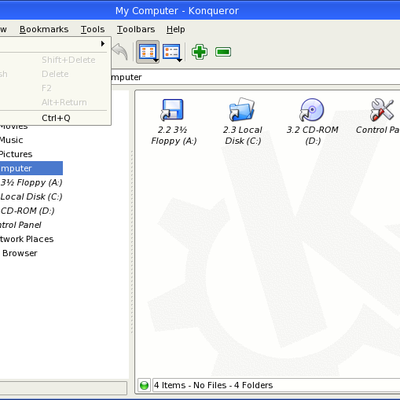Select the Browser entry in the sidebar
Viewport: 400px width, 400px height.
pos(19,253)
